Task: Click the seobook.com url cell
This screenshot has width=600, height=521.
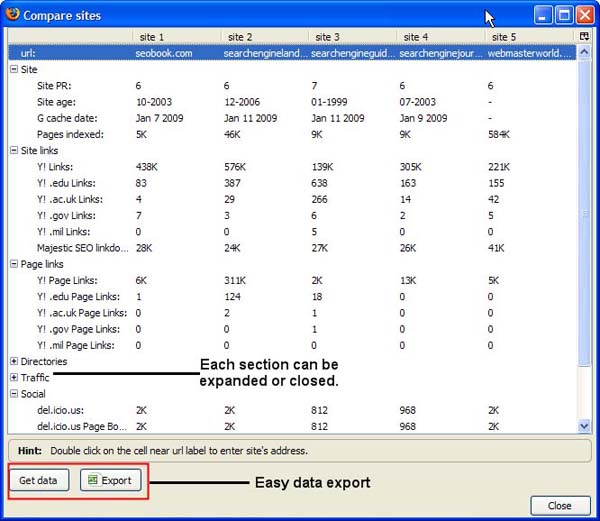Action: tap(164, 53)
